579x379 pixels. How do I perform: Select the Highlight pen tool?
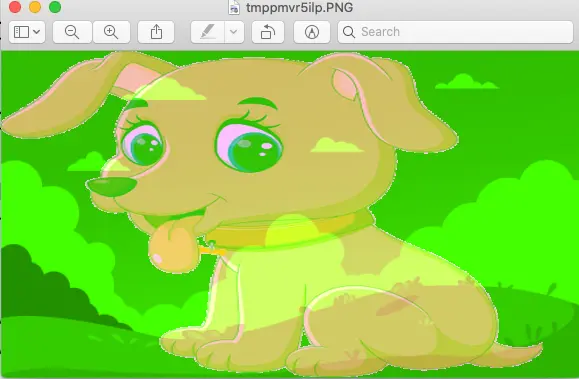click(208, 32)
